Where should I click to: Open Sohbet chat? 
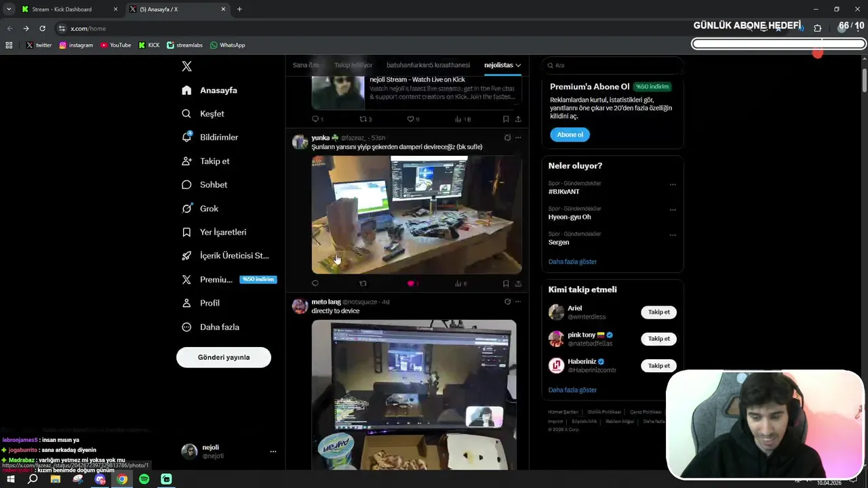[x=204, y=184]
